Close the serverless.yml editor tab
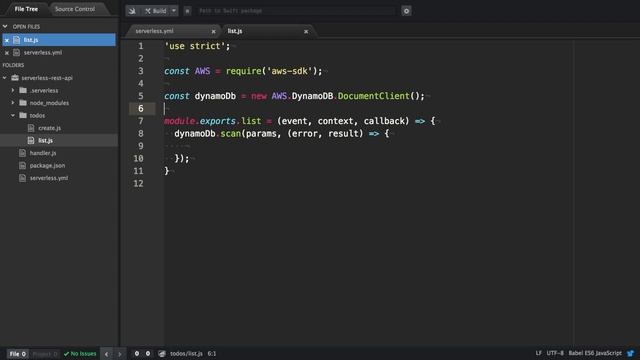 [213, 31]
